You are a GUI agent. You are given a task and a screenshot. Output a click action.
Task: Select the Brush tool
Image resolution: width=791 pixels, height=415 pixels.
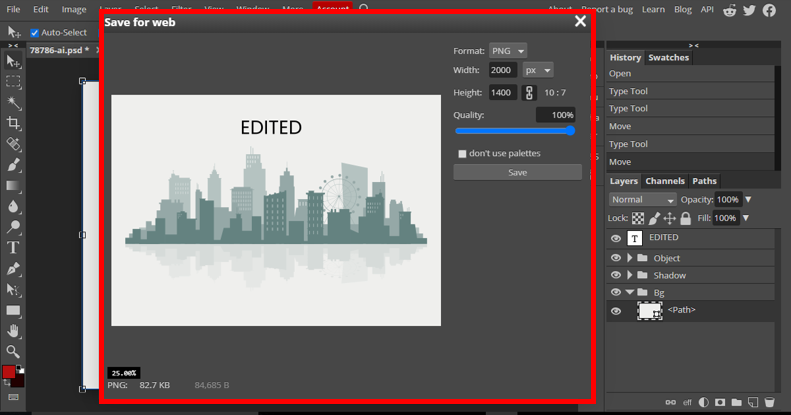tap(13, 165)
